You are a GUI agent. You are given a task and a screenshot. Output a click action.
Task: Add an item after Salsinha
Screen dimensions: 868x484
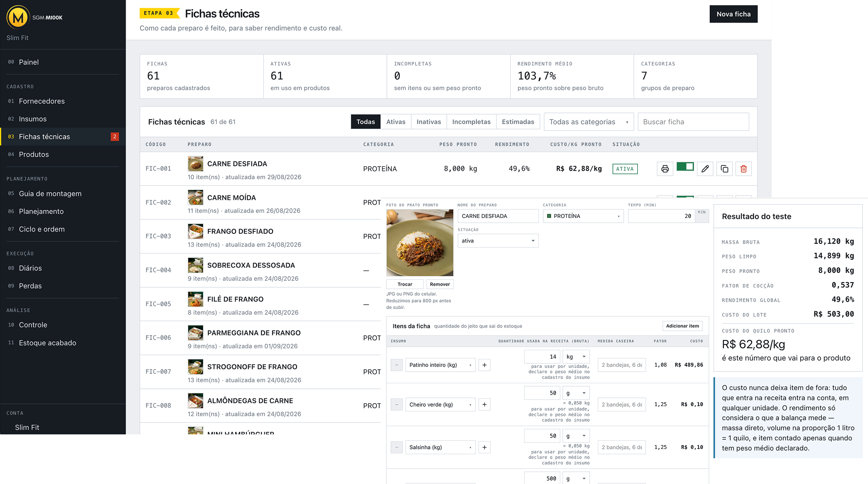[x=484, y=448]
